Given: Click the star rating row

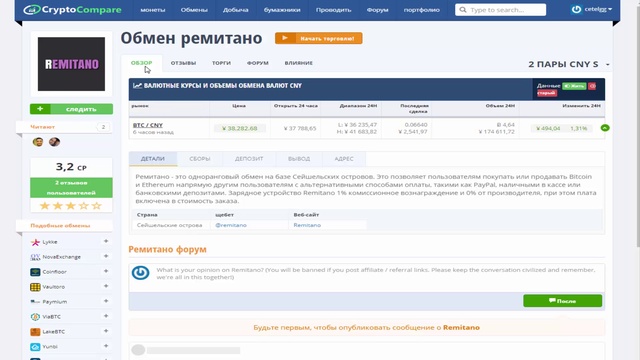Looking at the screenshot, I should click(x=71, y=206).
